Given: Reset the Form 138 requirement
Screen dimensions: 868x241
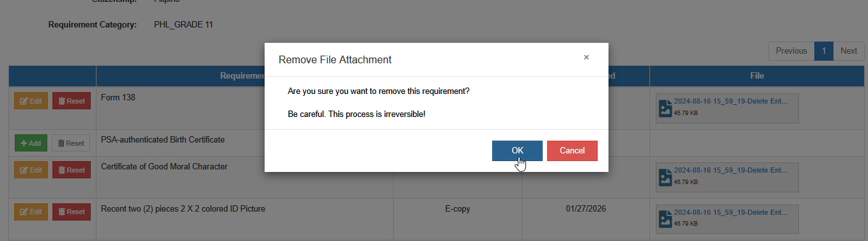Looking at the screenshot, I should [71, 101].
